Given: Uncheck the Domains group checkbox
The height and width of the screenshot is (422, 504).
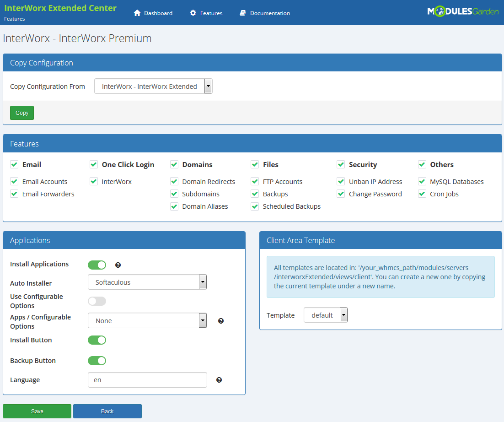Looking at the screenshot, I should pos(174,165).
